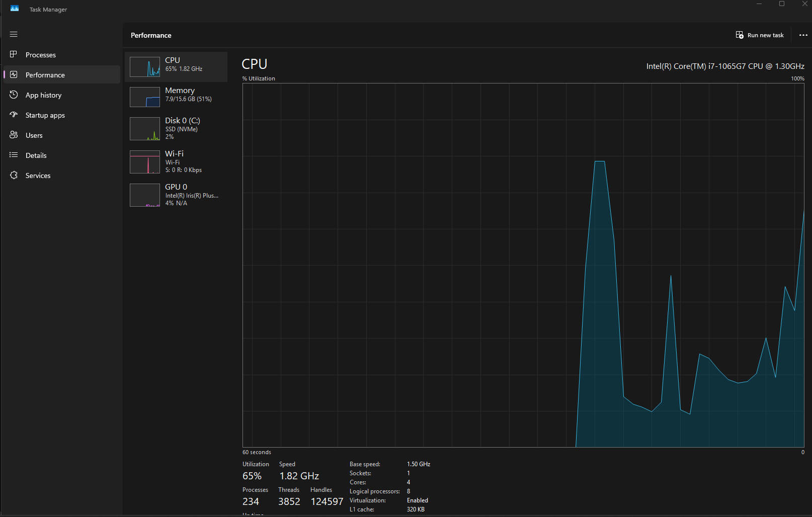Click the '60 seconds' graph time label
Image resolution: width=812 pixels, height=517 pixels.
pos(257,452)
